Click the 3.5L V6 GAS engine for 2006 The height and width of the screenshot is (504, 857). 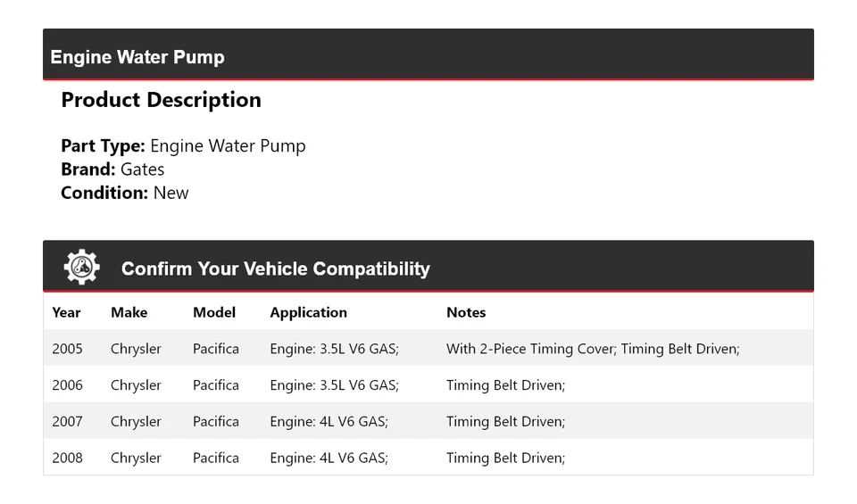tap(334, 385)
